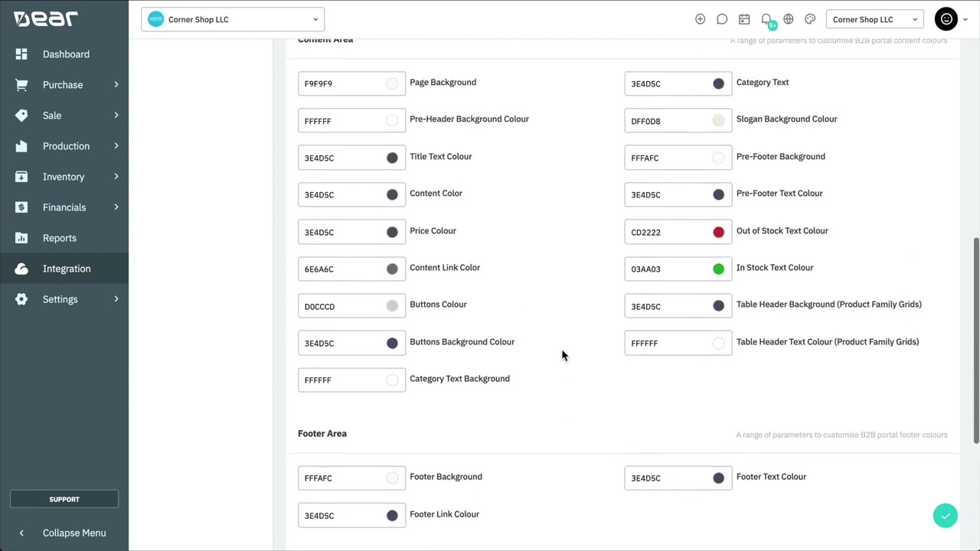The width and height of the screenshot is (980, 551).
Task: Pick the Content Link Color swatch
Action: [392, 269]
